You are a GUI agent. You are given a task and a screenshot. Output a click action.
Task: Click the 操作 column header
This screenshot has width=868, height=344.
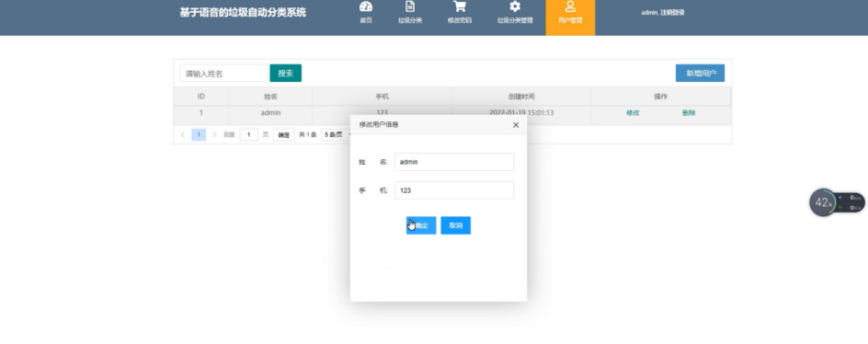661,97
